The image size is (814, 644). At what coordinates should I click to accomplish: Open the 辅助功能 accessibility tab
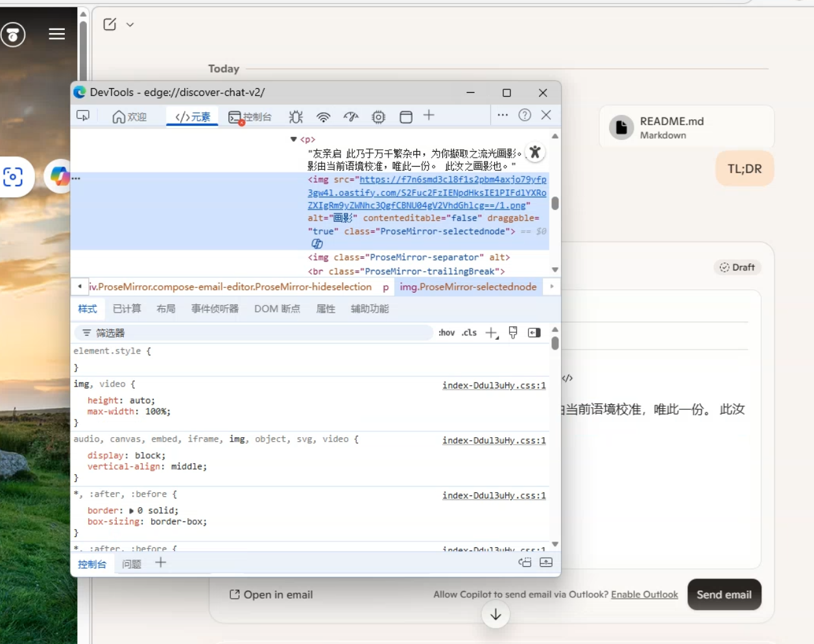(x=370, y=309)
